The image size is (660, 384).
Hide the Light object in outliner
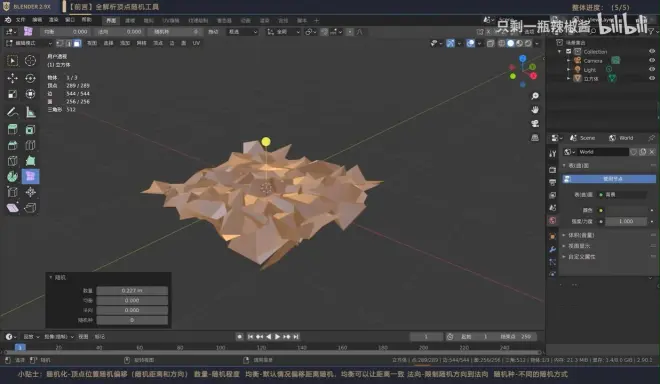click(652, 69)
